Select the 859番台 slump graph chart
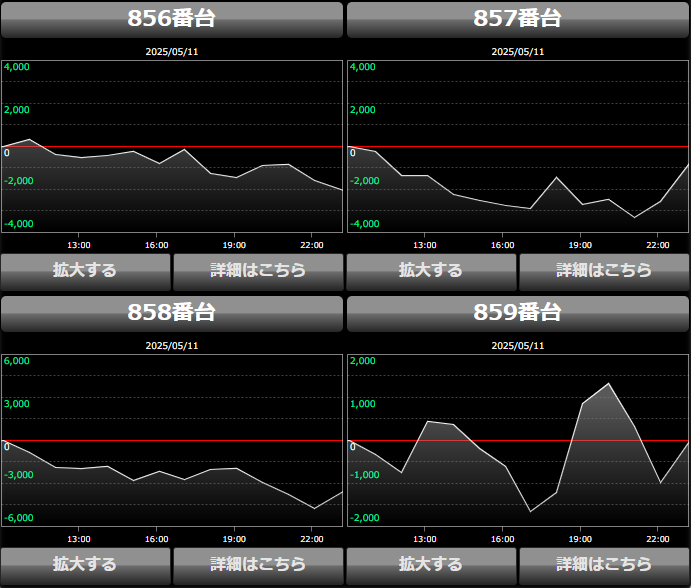Screen dimensions: 691x588 pos(518,440)
